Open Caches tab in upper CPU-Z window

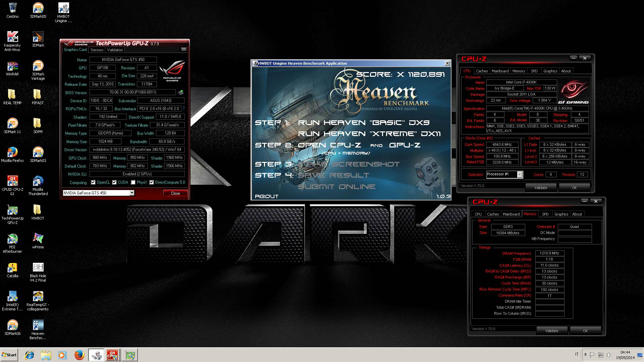click(x=482, y=71)
